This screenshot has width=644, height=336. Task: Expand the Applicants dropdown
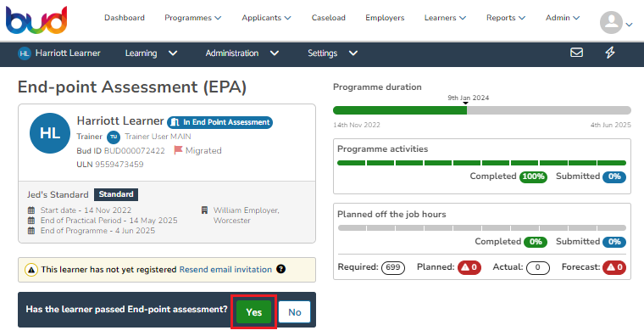pos(266,18)
